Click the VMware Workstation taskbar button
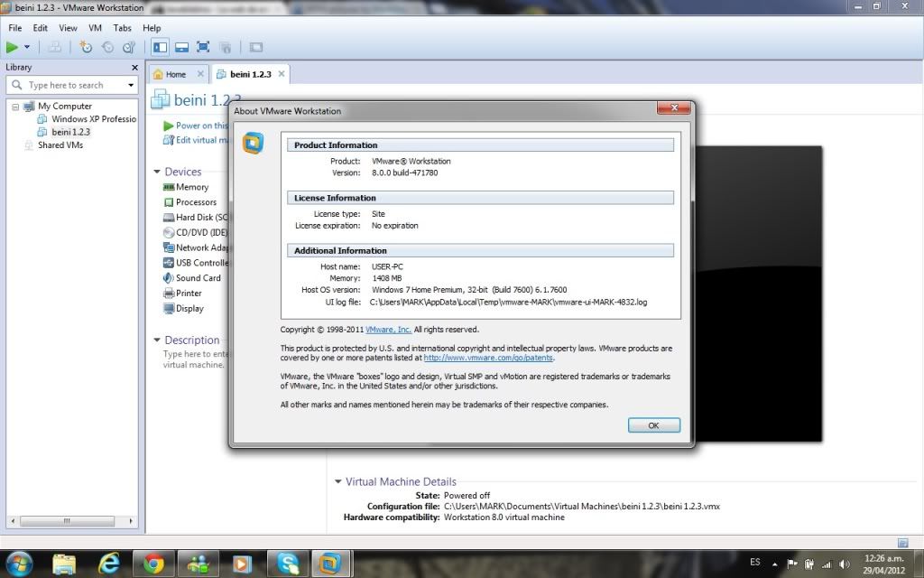 coord(332,564)
